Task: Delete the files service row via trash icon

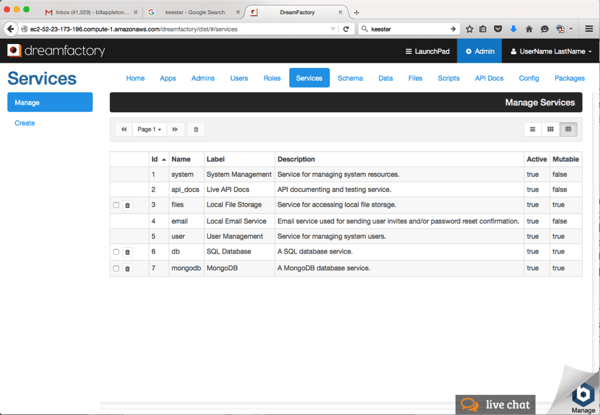Action: click(127, 205)
